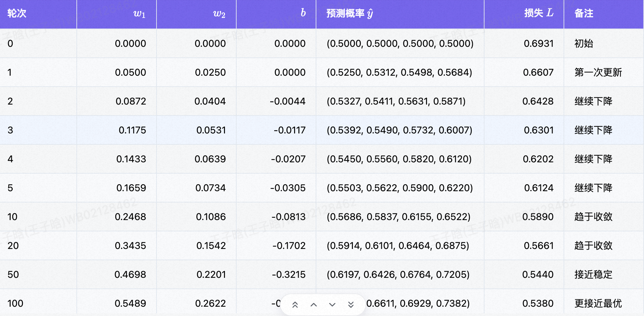This screenshot has width=644, height=316.
Task: Click the loss value 0.6202
Action: 538,159
